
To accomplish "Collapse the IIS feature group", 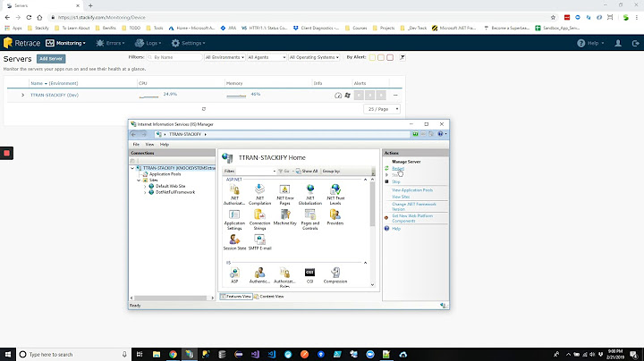I will tap(365, 263).
